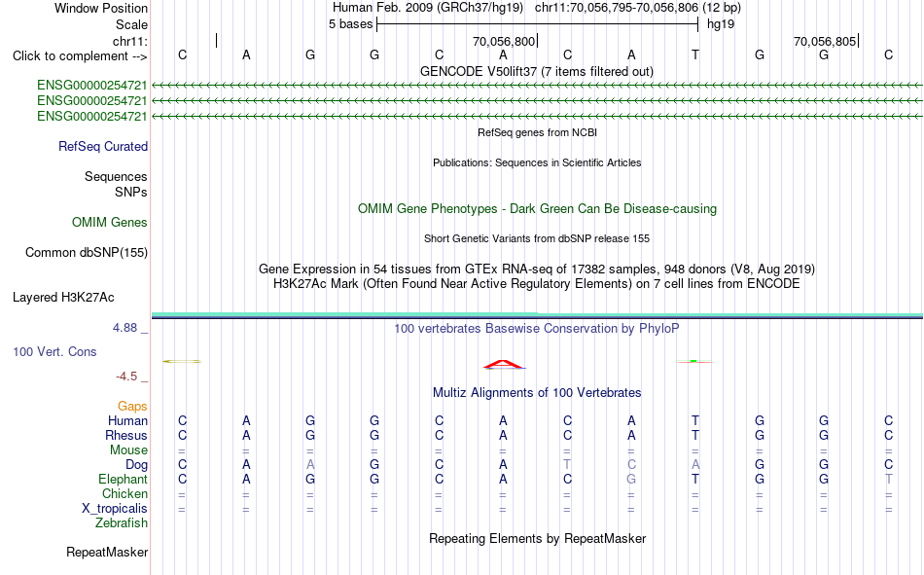Click '100 vertebrates Basewise Conservation by PhyloP'
The width and height of the screenshot is (924, 575).
[x=537, y=329]
